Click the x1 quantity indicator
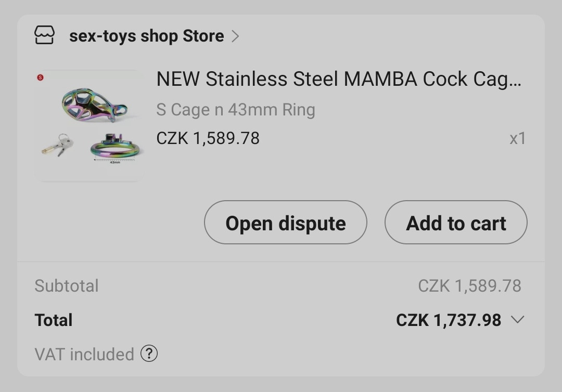The image size is (562, 392). tap(517, 139)
